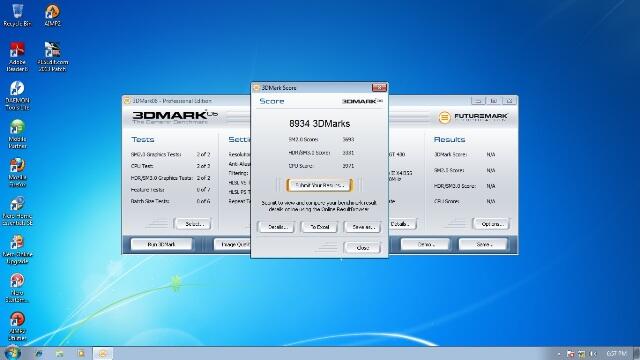Open DAEMON Tools Lite desktop shortcut
This screenshot has height=360, width=640.
point(17,95)
